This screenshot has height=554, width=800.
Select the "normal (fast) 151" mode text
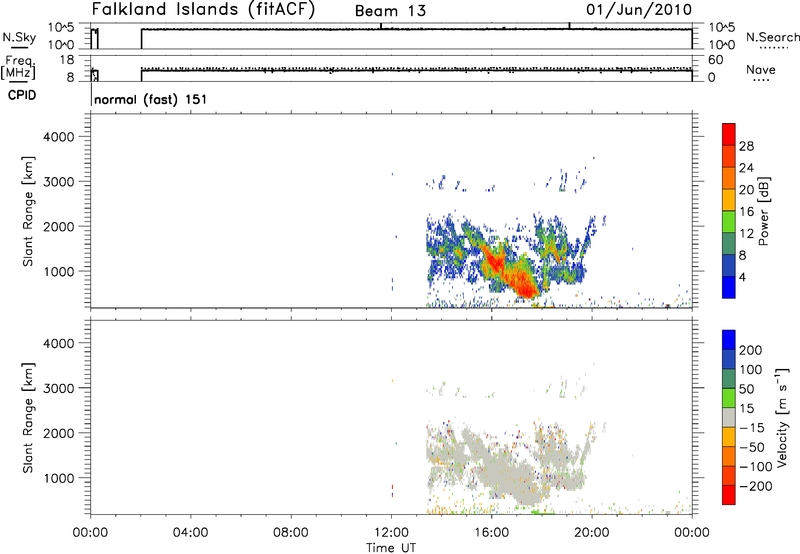tap(151, 99)
